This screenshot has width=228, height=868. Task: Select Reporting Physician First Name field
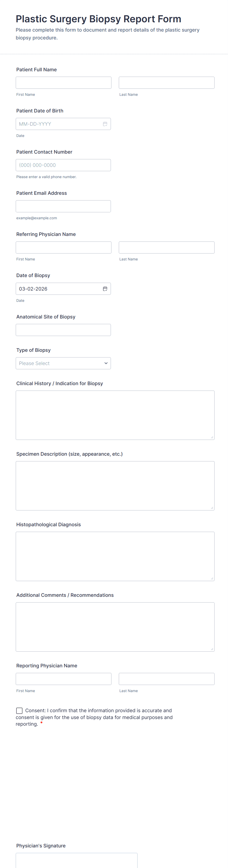coord(63,679)
